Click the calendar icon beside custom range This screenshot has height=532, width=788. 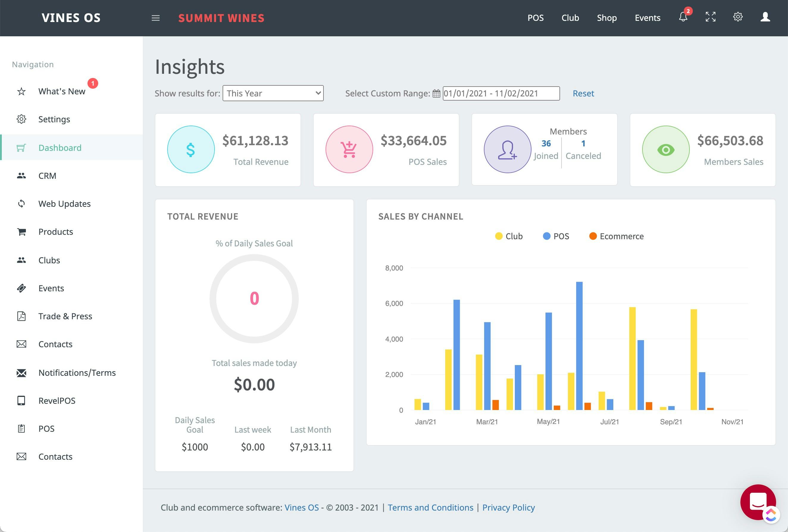tap(436, 94)
